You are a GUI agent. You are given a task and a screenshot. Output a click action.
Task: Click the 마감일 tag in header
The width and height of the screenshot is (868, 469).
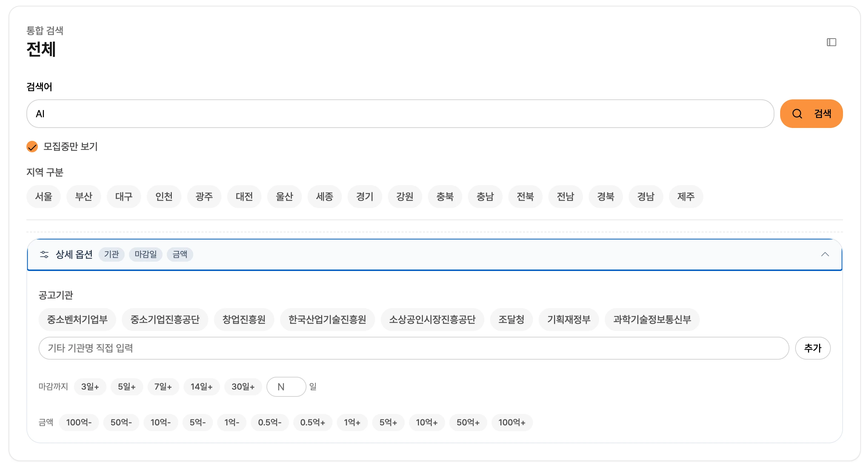pos(146,255)
